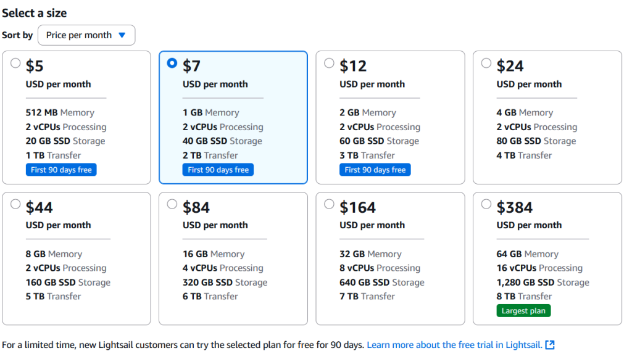Click the $24 plan card with 4 GB Memory
632x364 pixels.
547,118
